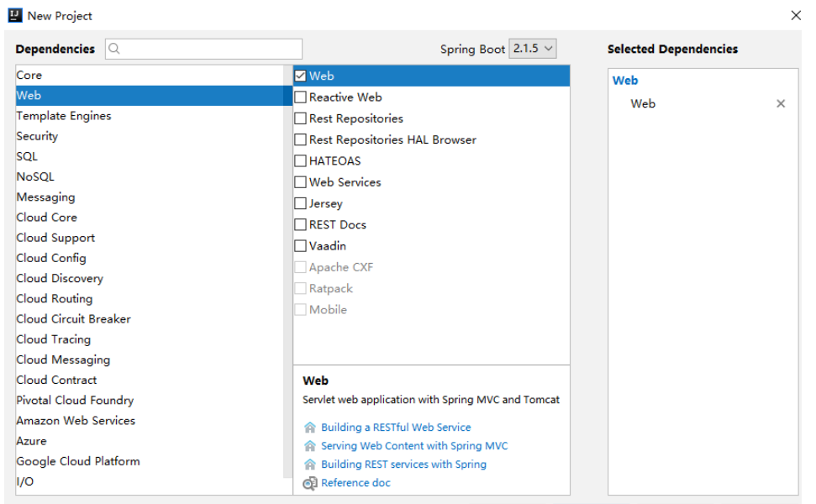Select the NoSQL category

coord(150,177)
